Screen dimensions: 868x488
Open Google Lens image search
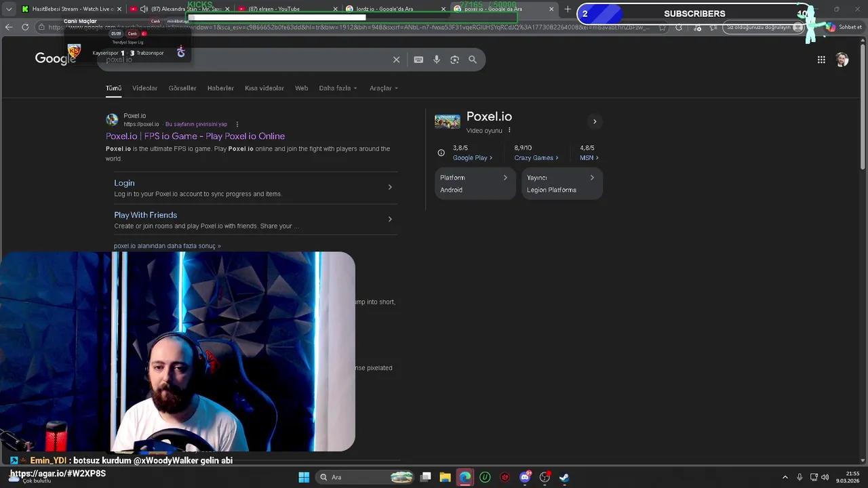454,60
